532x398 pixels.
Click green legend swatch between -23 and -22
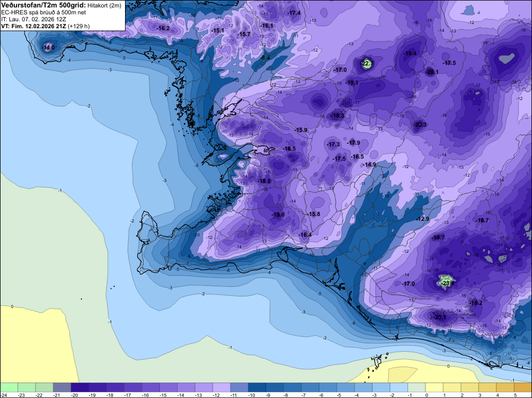[27, 387]
